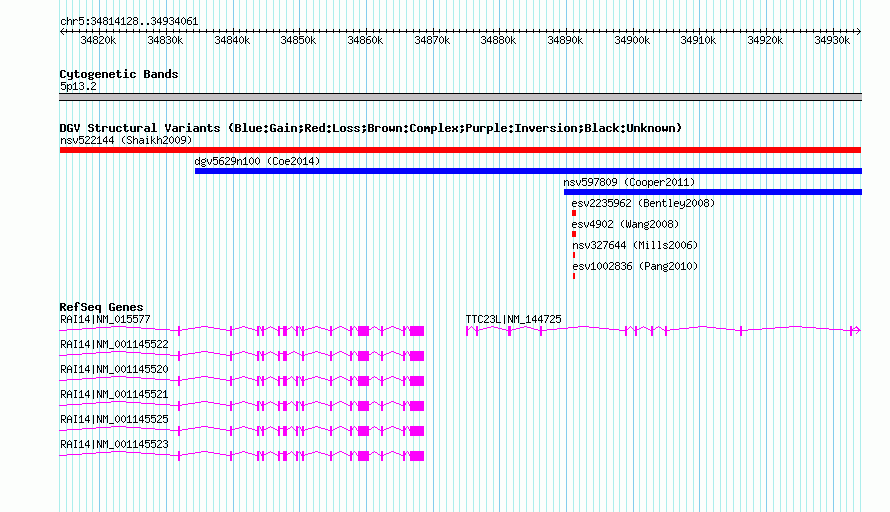Click the RAI14 NM_001145525 gene model glyph
This screenshot has width=890, height=512.
(242, 431)
